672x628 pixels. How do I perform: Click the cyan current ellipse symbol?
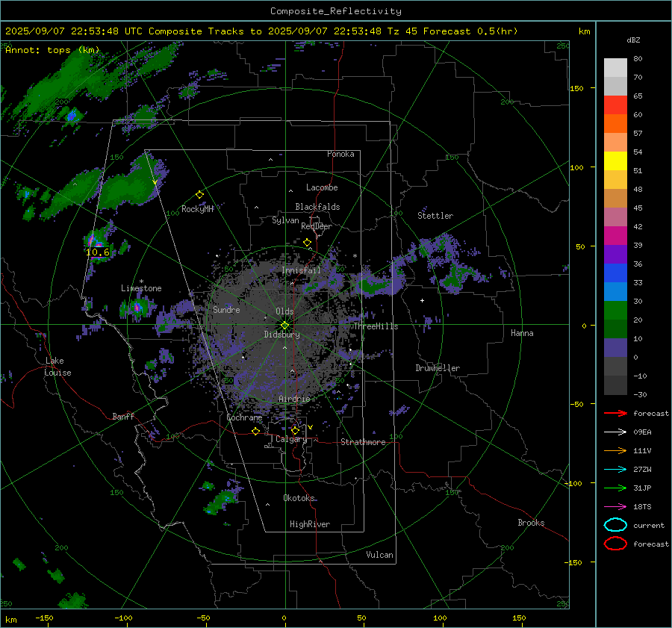[615, 525]
